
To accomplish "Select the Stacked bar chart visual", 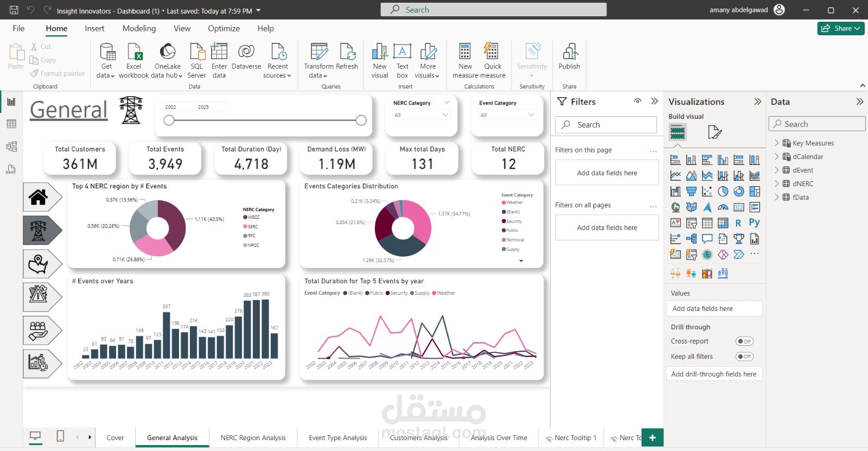I will pos(675,160).
